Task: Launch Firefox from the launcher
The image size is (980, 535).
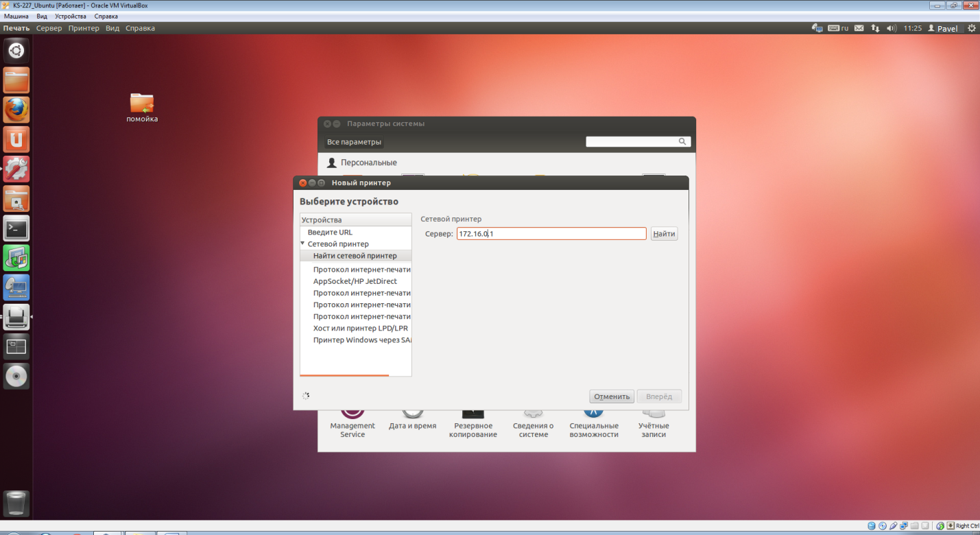Action: 16,110
